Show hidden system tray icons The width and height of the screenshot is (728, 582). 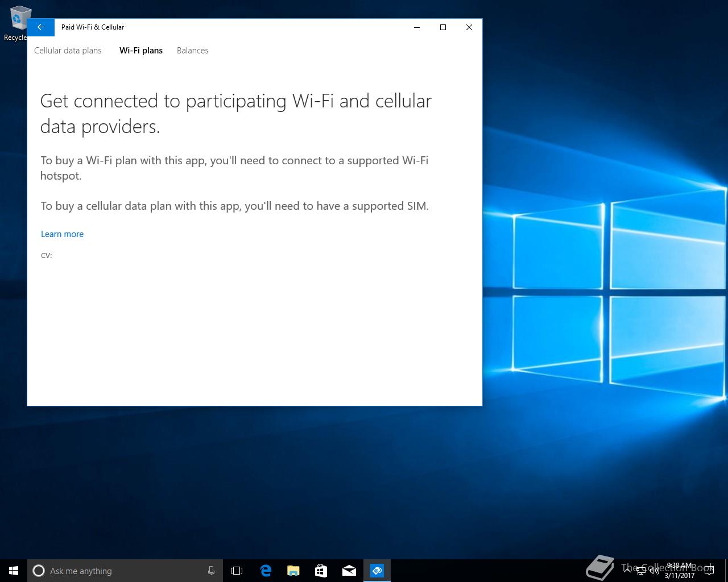tap(627, 571)
